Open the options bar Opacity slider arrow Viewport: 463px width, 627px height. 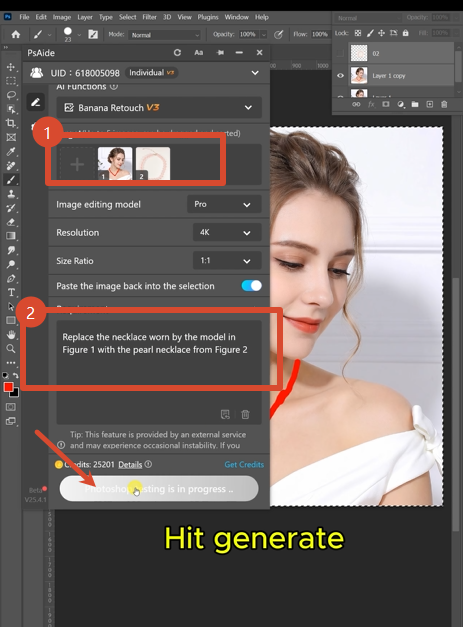click(x=263, y=35)
